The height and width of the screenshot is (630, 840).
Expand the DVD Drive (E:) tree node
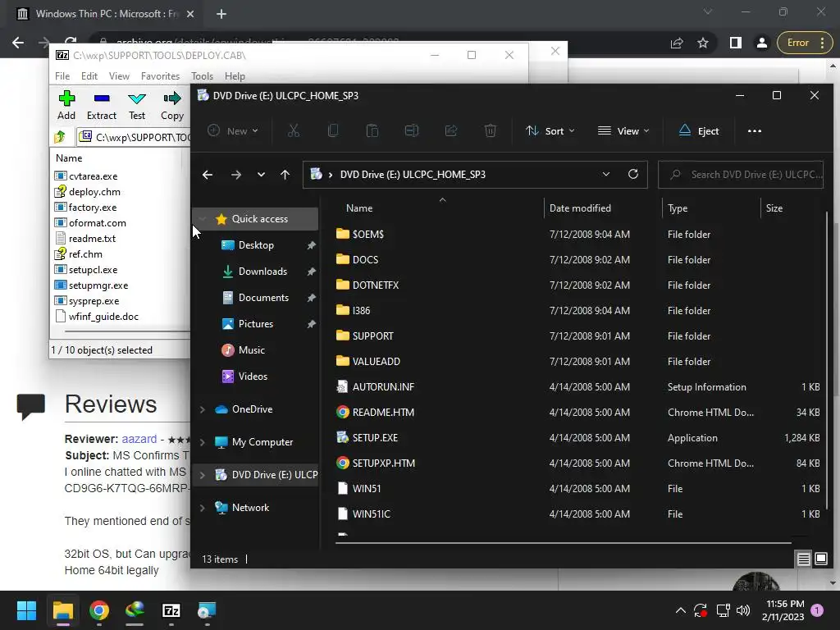pos(203,475)
